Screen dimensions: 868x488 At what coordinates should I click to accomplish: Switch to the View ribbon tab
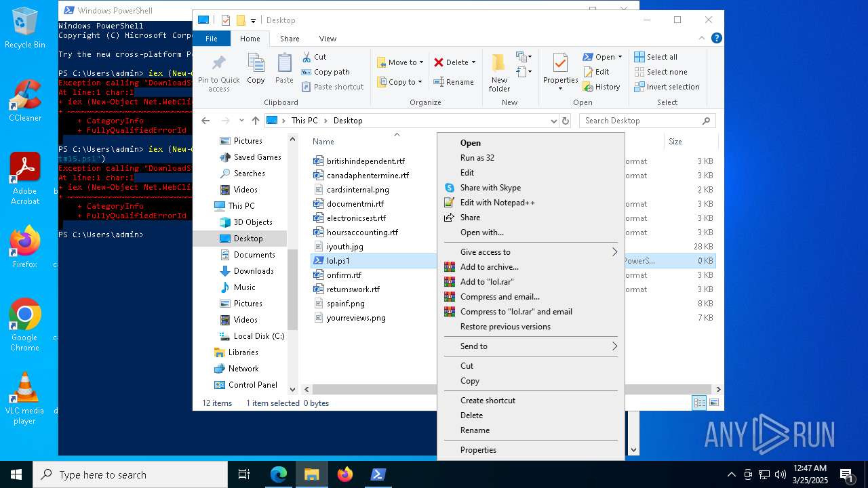coord(328,39)
